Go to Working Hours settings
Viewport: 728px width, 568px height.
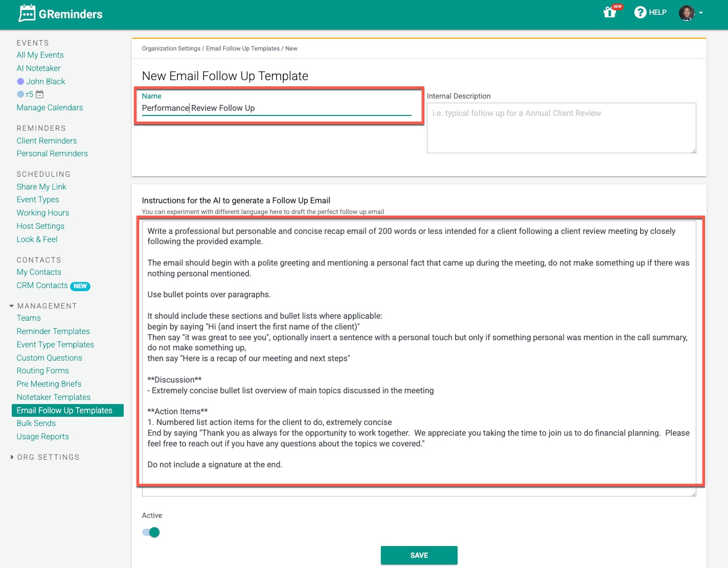tap(42, 212)
